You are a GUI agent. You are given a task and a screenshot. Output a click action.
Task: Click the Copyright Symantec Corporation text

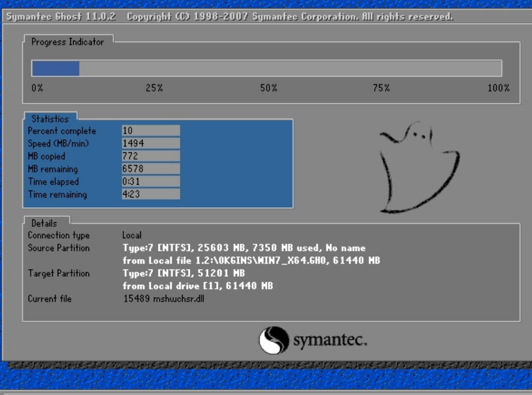(x=290, y=17)
